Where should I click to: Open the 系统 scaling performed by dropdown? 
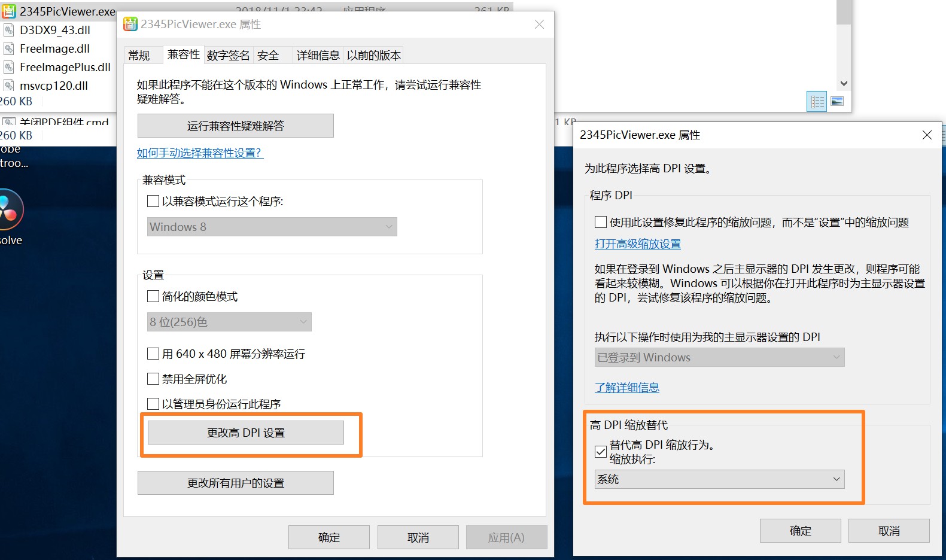(719, 479)
